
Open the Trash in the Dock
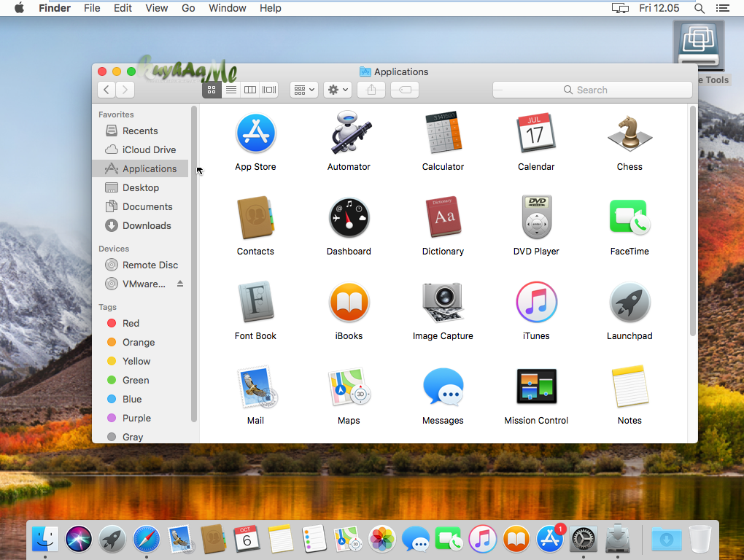pos(700,539)
